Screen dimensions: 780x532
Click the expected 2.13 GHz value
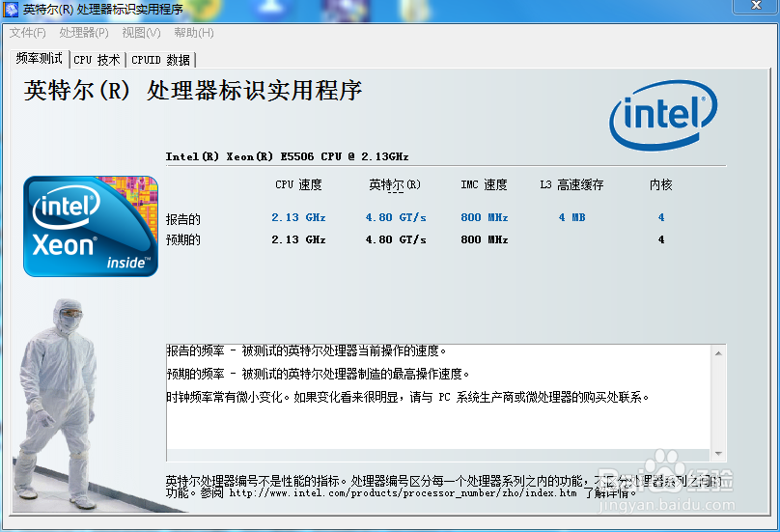(x=298, y=239)
